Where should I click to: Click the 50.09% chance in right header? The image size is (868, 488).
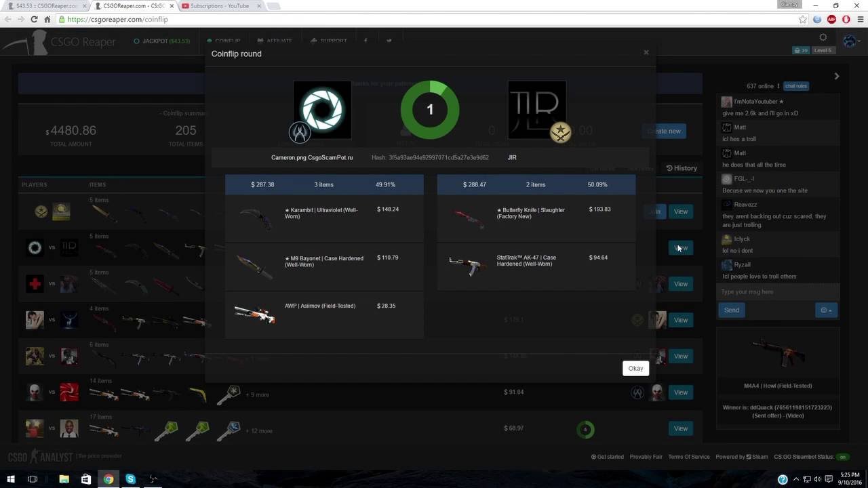point(597,184)
